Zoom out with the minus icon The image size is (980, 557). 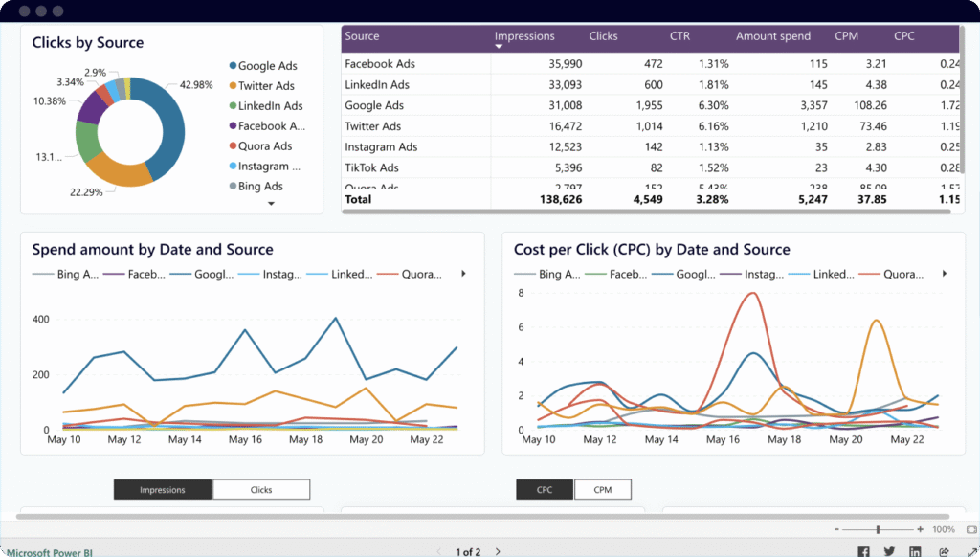(x=836, y=529)
